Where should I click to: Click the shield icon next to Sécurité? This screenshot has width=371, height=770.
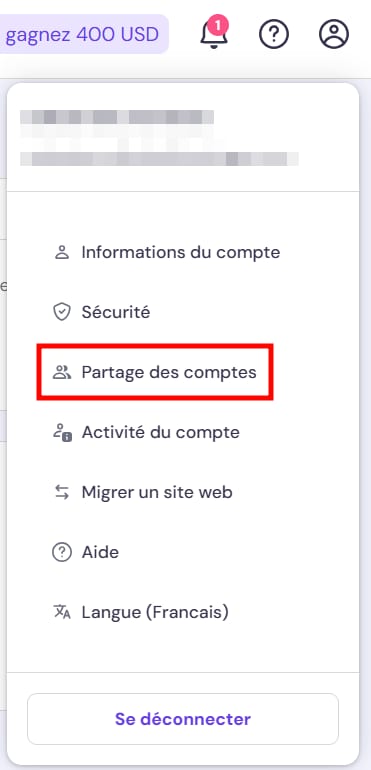coord(62,312)
